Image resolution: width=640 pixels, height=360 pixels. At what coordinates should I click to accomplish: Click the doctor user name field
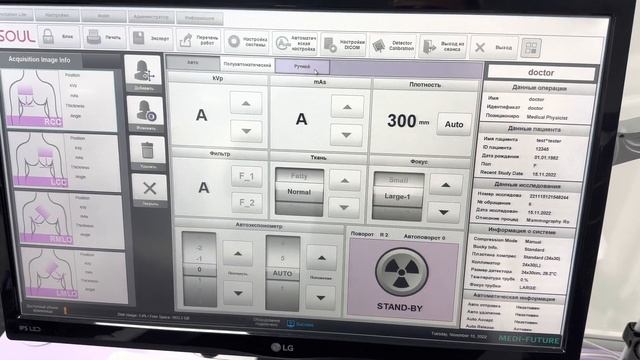pyautogui.click(x=541, y=73)
